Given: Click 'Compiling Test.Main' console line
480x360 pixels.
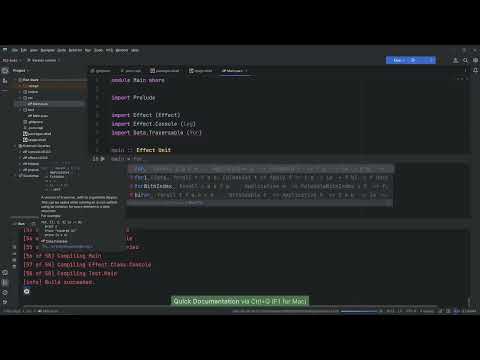Looking at the screenshot, I should click(x=70, y=273).
